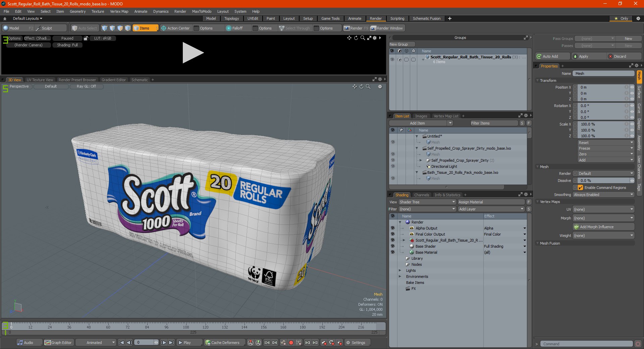Open the Default Layouts dropdown

pyautogui.click(x=28, y=18)
